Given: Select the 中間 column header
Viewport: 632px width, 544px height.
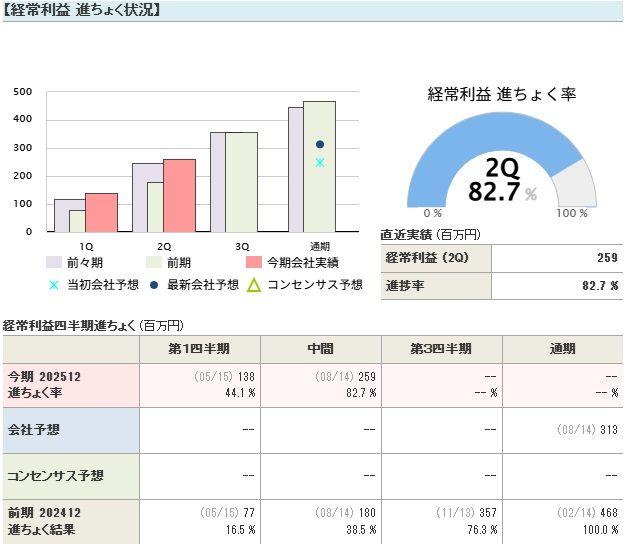Looking at the screenshot, I should [320, 349].
